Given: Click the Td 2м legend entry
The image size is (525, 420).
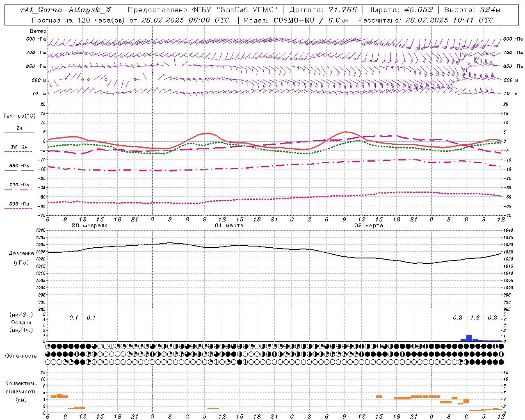Looking at the screenshot, I should pos(19,147).
